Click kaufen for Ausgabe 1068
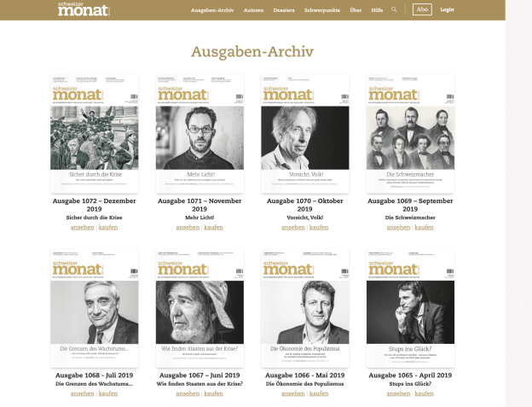 point(108,393)
